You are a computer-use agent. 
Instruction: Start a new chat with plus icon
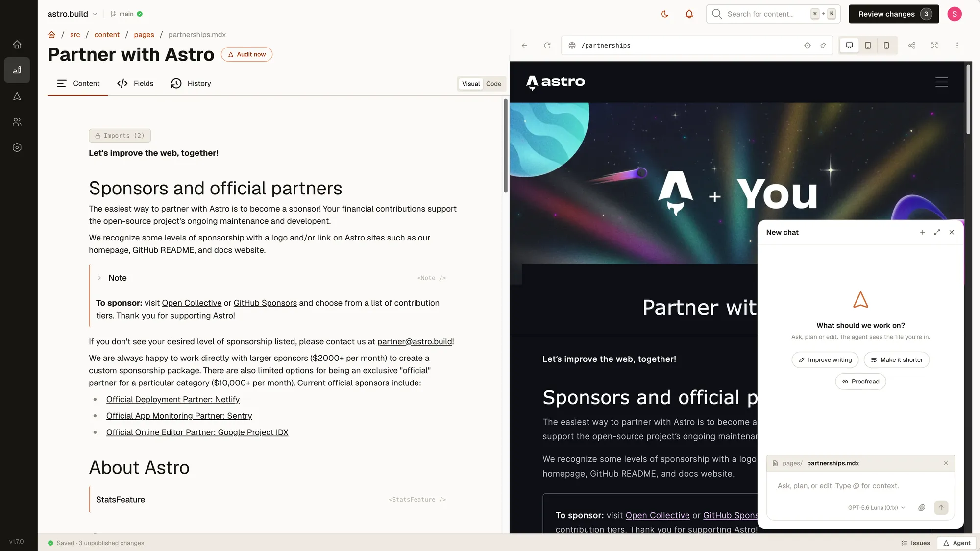coord(923,232)
